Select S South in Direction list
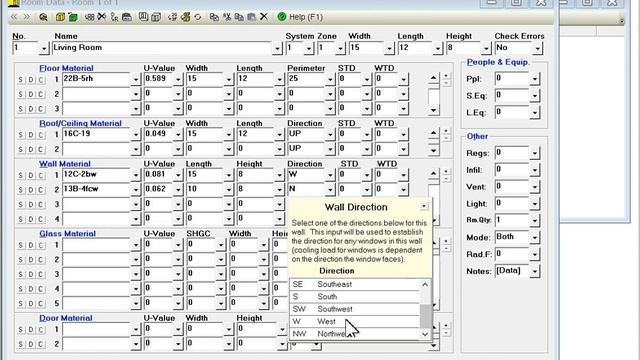 click(x=354, y=297)
